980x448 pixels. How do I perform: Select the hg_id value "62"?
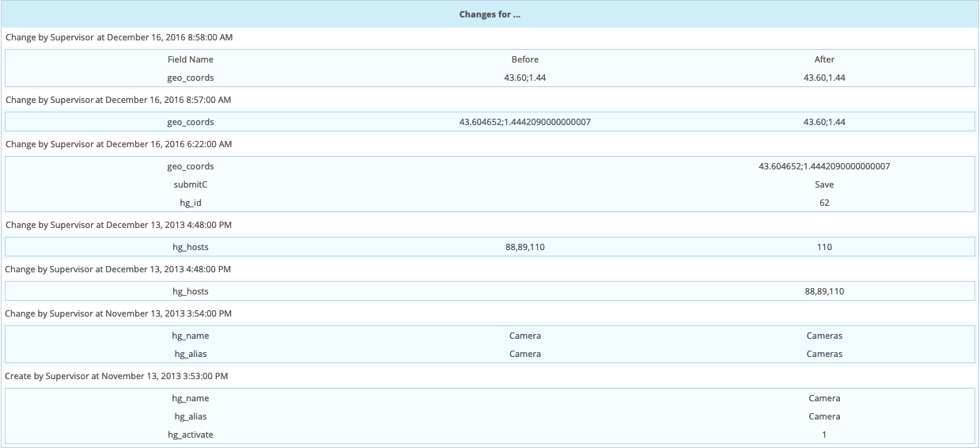(824, 203)
